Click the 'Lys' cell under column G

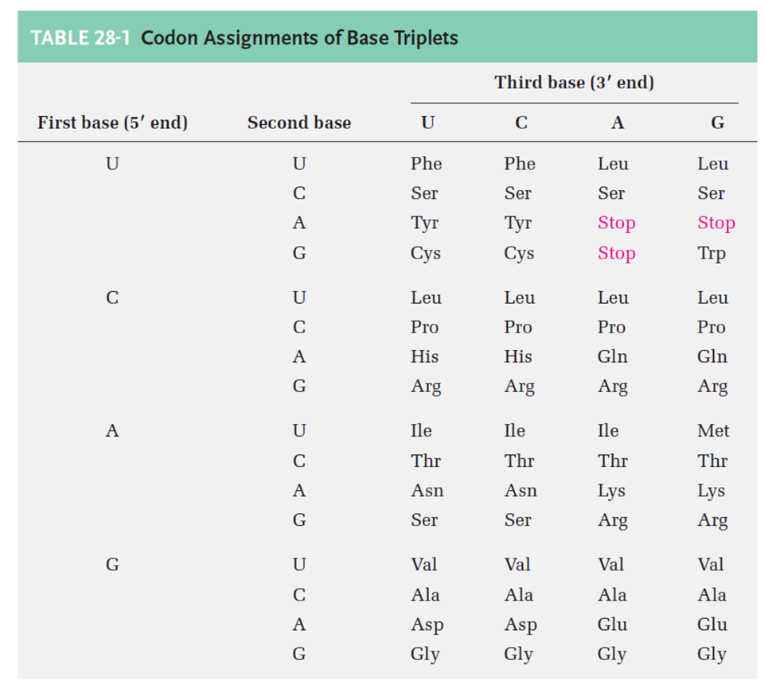coord(711,491)
